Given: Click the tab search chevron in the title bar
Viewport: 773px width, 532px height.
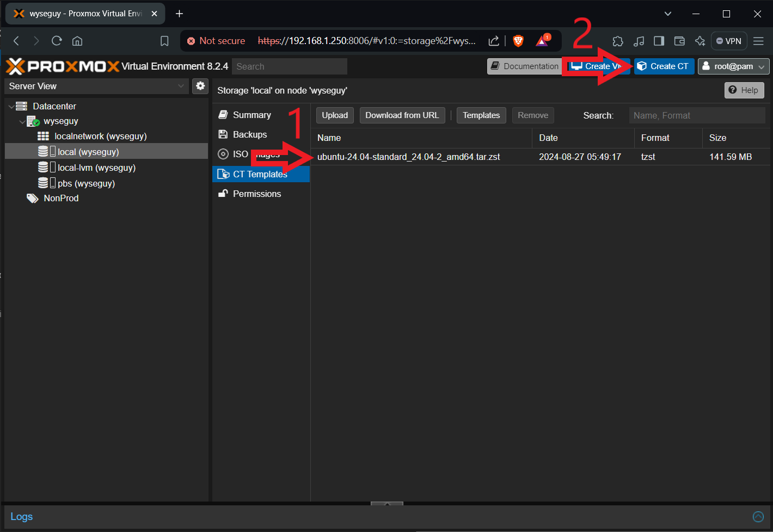Looking at the screenshot, I should coord(668,14).
